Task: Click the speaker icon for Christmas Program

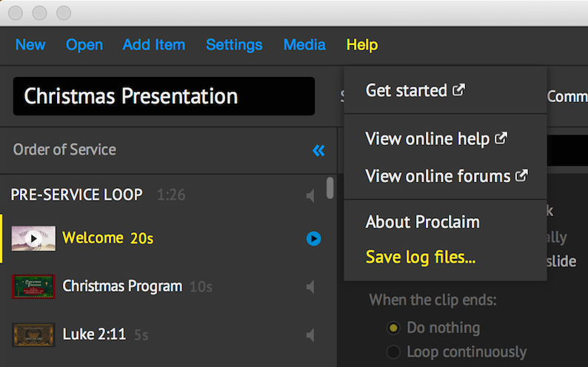Action: [310, 287]
